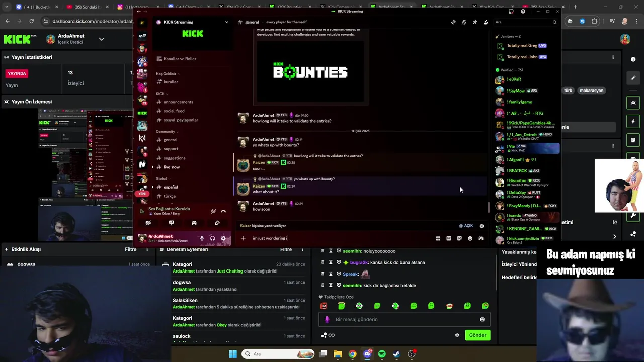Image resolution: width=644 pixels, height=362 pixels.
Task: Open Steam from the taskbar
Action: click(x=396, y=354)
